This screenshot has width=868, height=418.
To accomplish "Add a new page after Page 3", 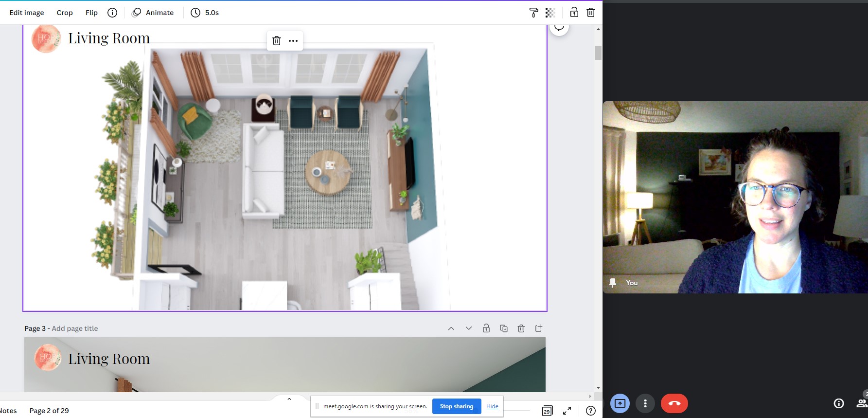I will coord(539,328).
